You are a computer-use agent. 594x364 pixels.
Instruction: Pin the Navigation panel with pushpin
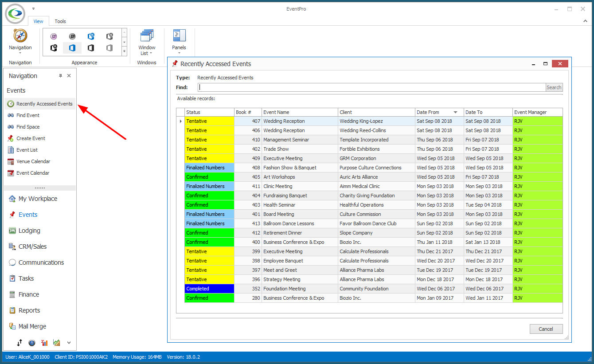tap(61, 76)
